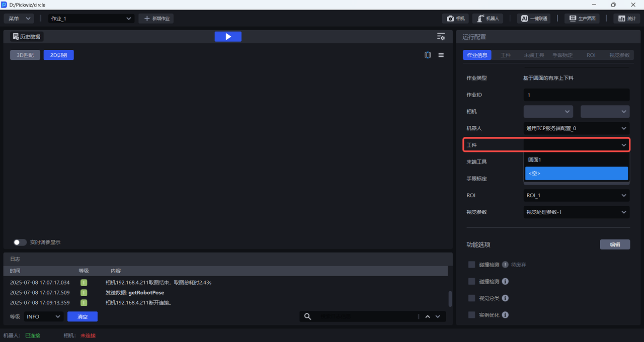The image size is (644, 342).
Task: Open the 统计 statistics button
Action: pyautogui.click(x=627, y=19)
